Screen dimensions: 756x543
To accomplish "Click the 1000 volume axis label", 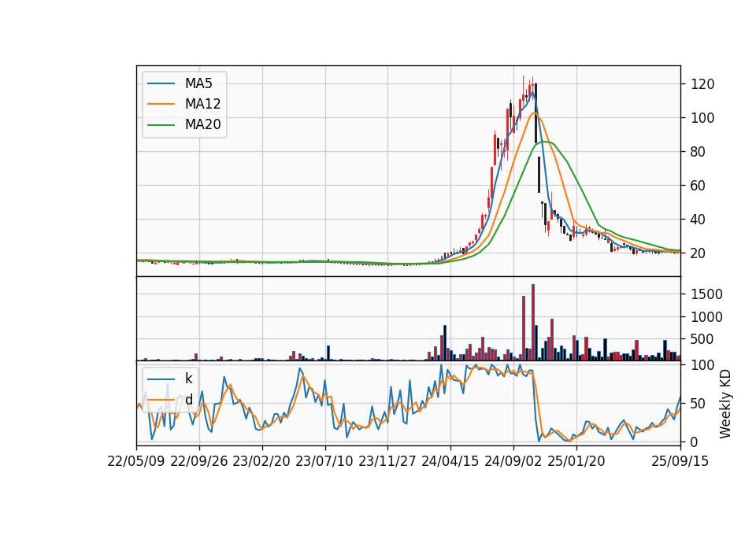I will click(707, 317).
